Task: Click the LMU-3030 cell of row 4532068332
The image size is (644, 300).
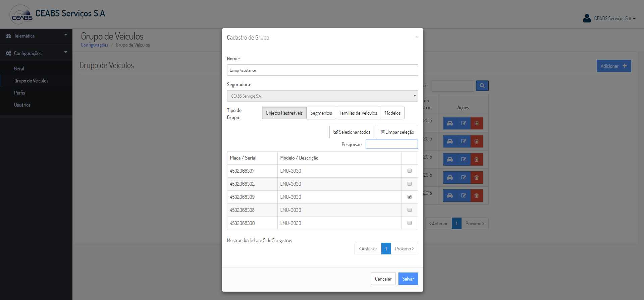Action: coord(339,184)
